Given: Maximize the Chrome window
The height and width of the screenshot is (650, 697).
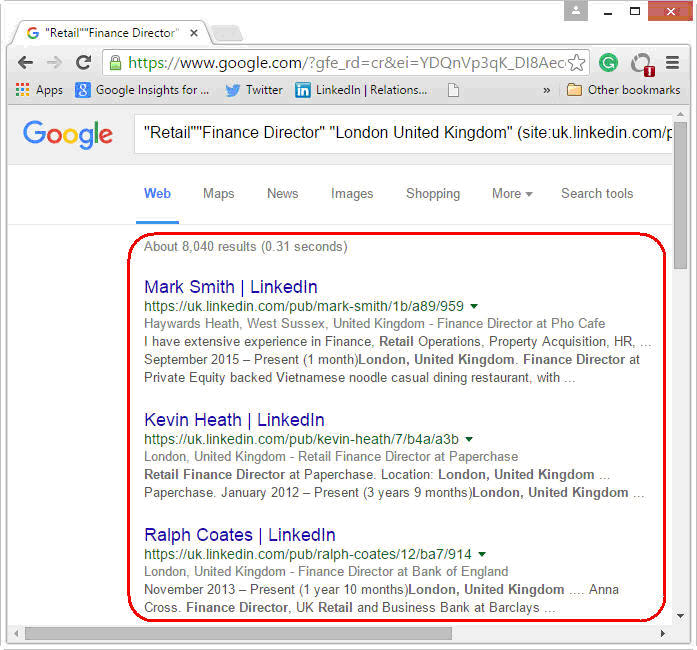Looking at the screenshot, I should point(635,11).
